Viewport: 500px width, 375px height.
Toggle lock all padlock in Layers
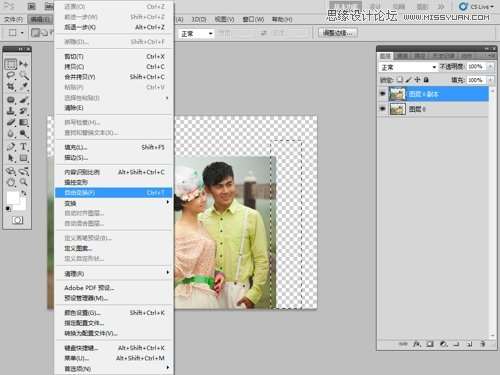point(426,80)
